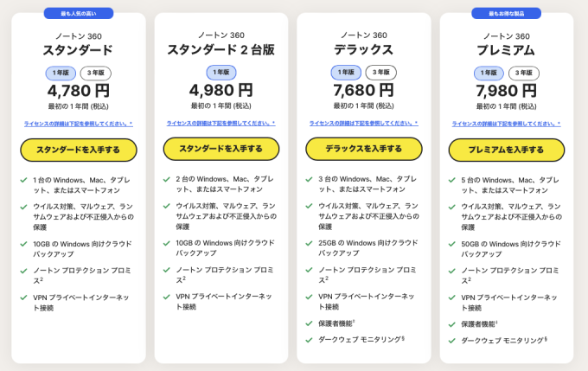Click スタンダードを入手する on the 2 台版 card
This screenshot has width=588, height=371.
(x=220, y=149)
